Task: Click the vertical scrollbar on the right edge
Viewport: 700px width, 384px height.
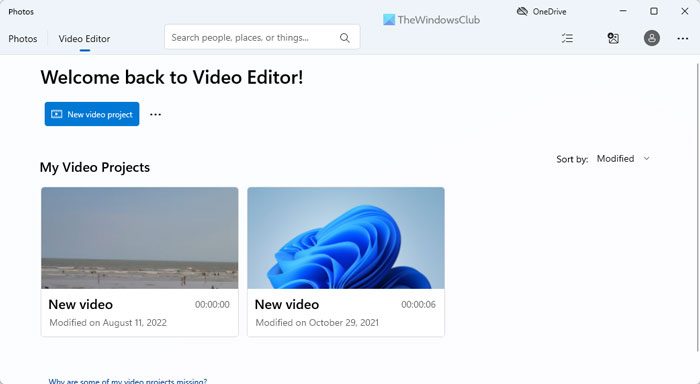Action: [x=697, y=208]
